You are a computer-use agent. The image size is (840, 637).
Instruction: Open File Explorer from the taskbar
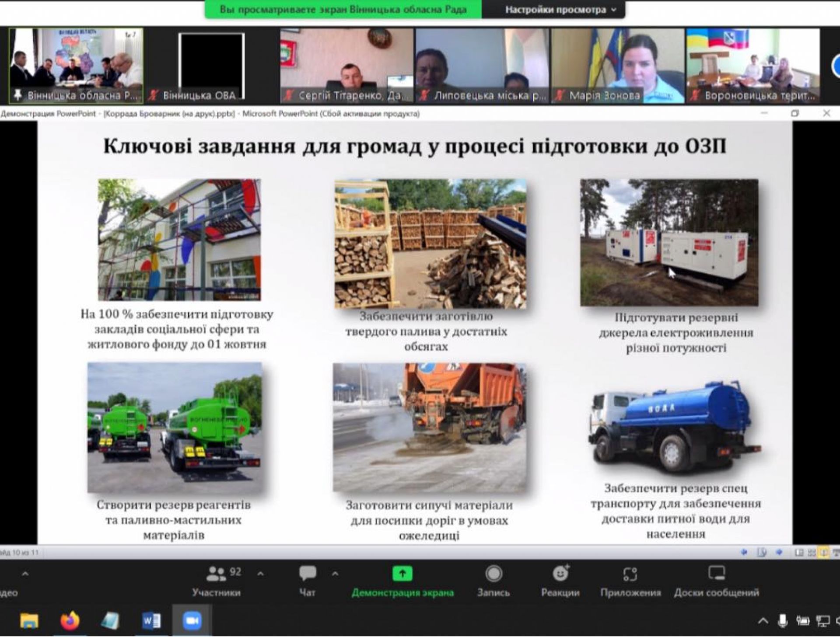pyautogui.click(x=29, y=620)
